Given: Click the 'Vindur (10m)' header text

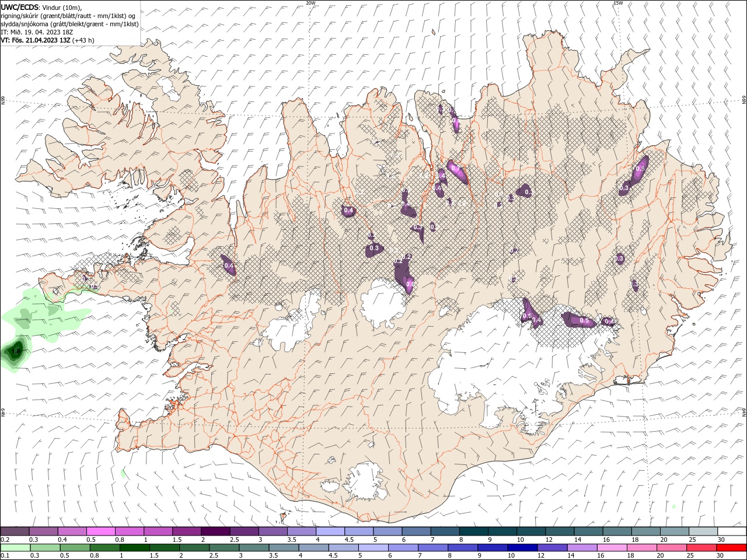Looking at the screenshot, I should point(62,7).
